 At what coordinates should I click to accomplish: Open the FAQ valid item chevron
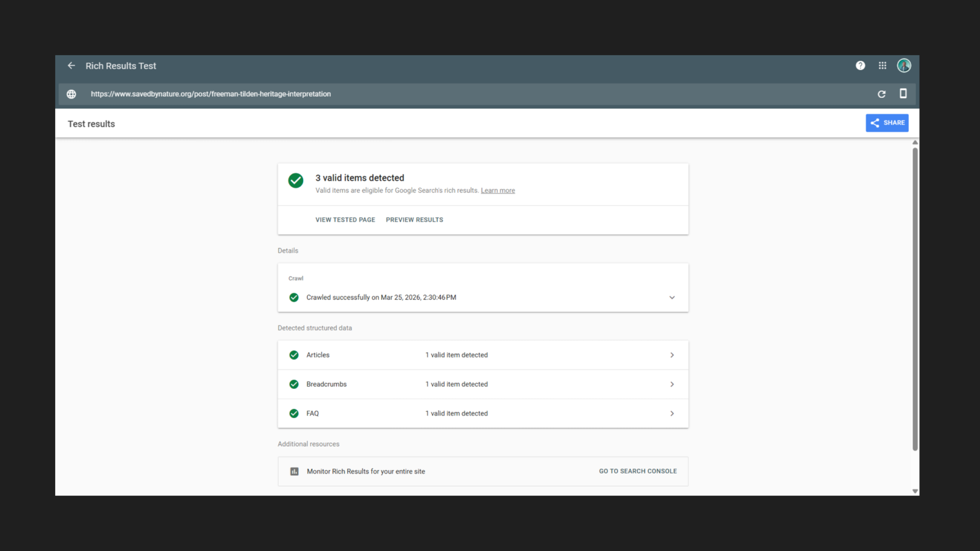(672, 414)
